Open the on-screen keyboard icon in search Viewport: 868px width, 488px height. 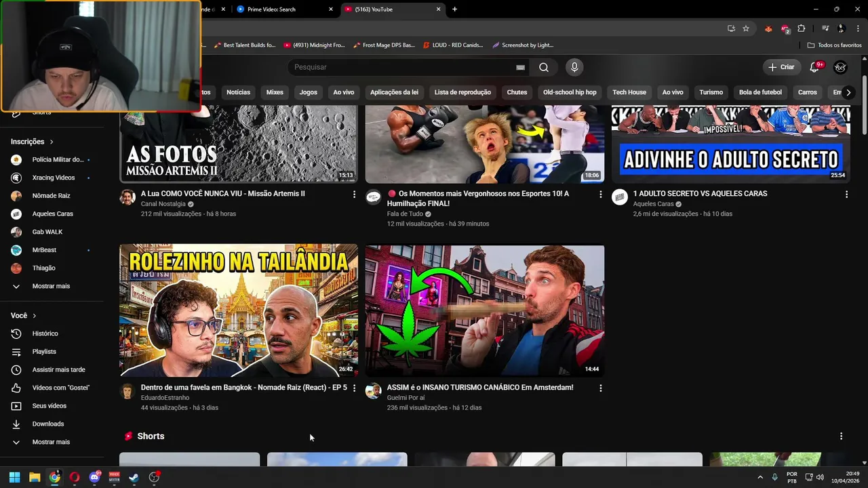pos(520,67)
